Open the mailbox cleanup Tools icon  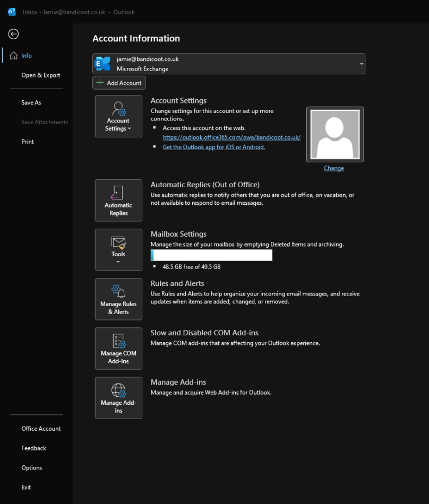pyautogui.click(x=118, y=243)
